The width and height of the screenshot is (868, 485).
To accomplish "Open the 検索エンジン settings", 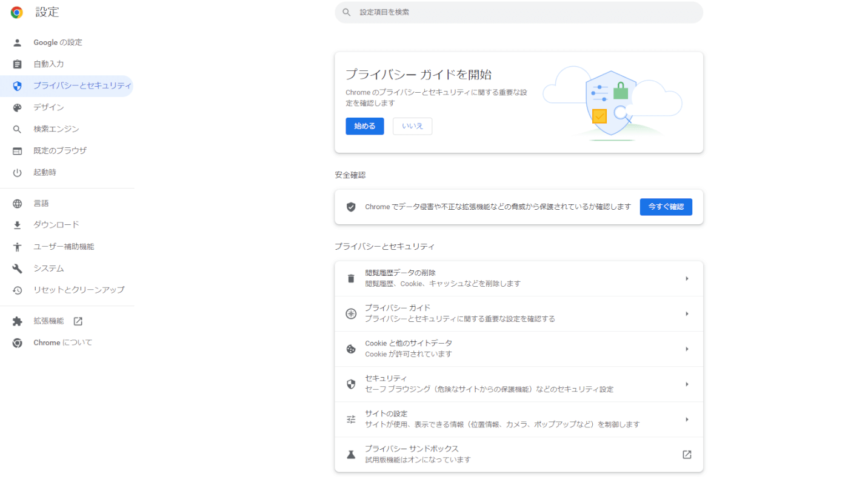I will click(67, 129).
